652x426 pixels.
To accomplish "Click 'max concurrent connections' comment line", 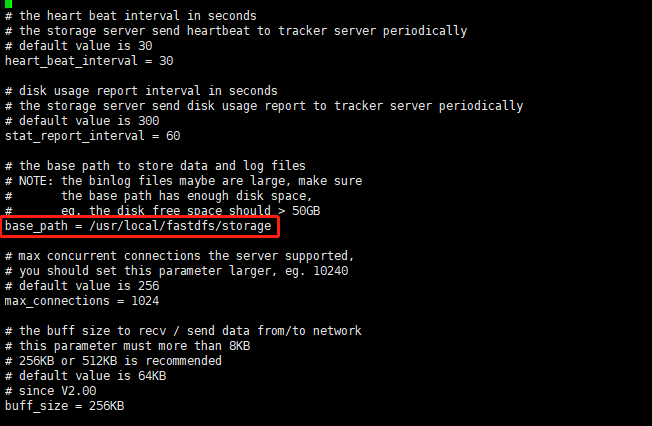I will click(x=179, y=256).
